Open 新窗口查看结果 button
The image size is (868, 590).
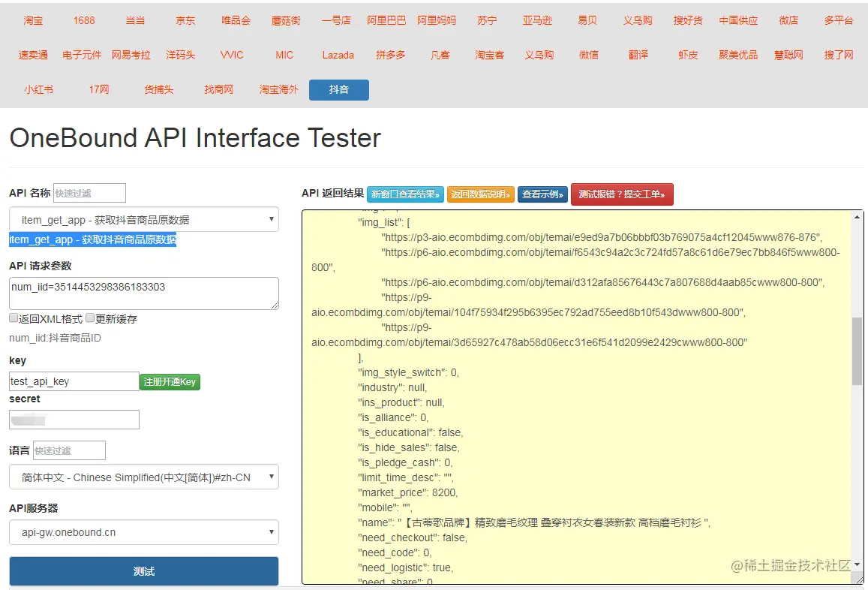pyautogui.click(x=405, y=194)
